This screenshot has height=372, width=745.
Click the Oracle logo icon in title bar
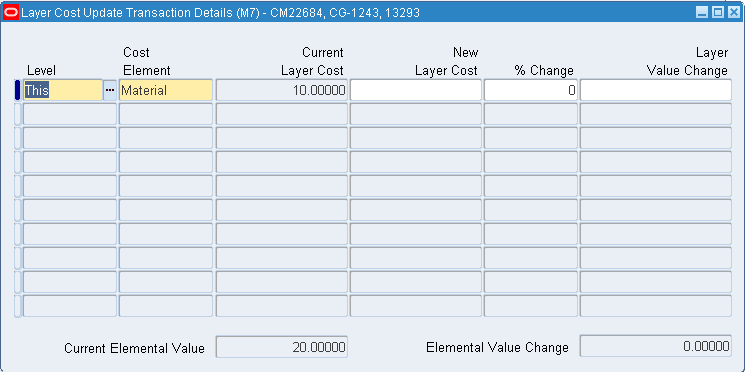pyautogui.click(x=10, y=13)
